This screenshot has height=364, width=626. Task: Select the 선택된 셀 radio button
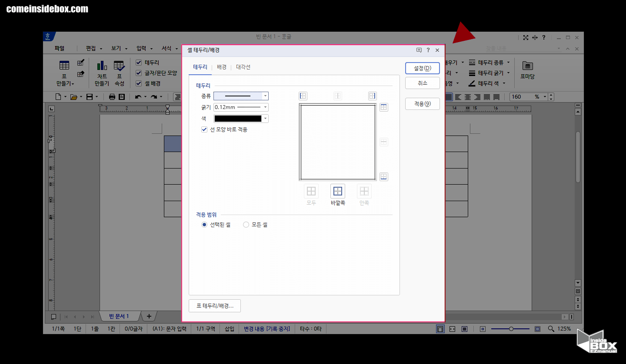coord(204,225)
